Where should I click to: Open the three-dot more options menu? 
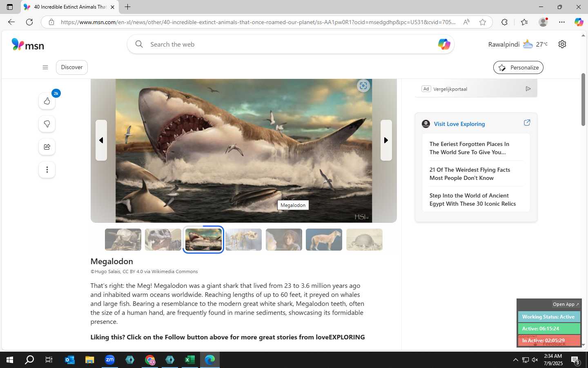(x=47, y=170)
